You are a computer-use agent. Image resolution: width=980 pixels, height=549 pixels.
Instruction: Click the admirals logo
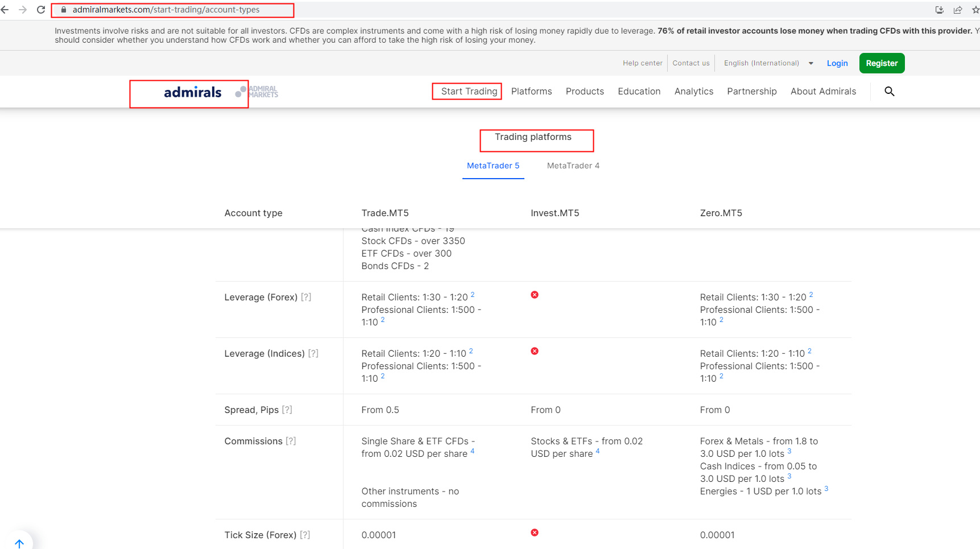pyautogui.click(x=192, y=92)
